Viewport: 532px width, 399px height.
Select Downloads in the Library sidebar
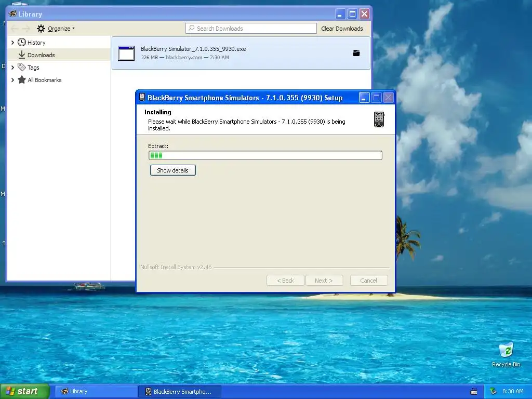coord(59,55)
